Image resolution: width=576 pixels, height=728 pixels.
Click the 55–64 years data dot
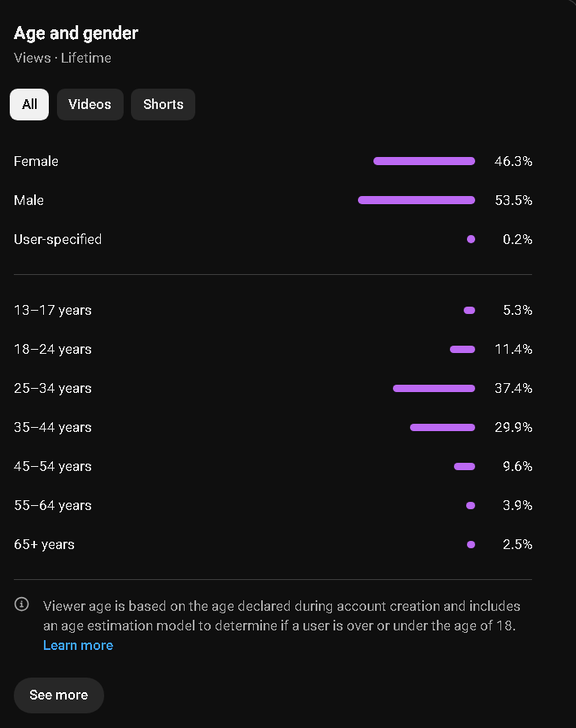470,505
